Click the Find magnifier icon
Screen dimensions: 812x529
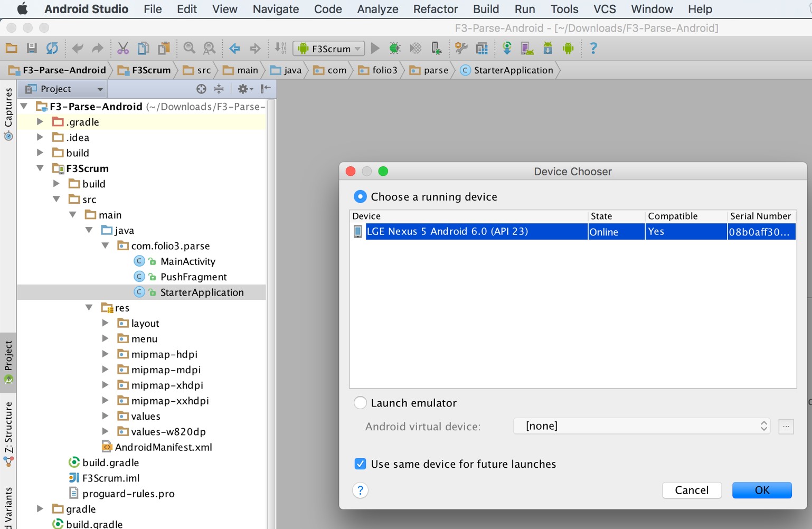pyautogui.click(x=189, y=49)
